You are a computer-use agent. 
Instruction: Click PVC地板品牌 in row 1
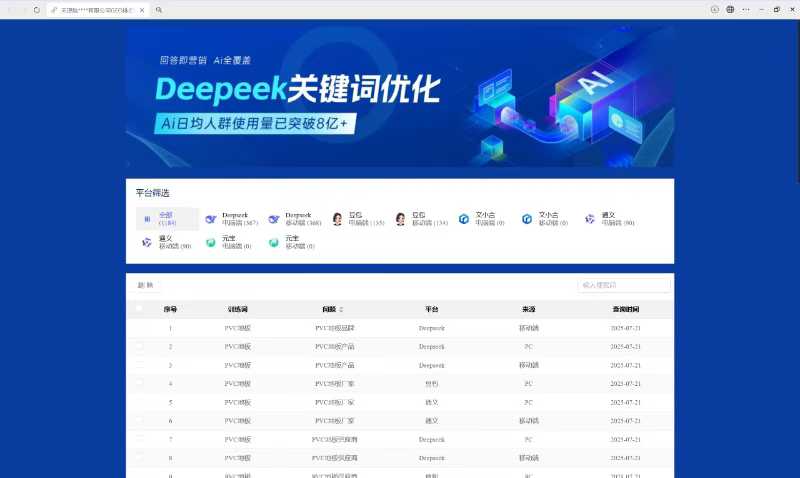click(x=334, y=328)
